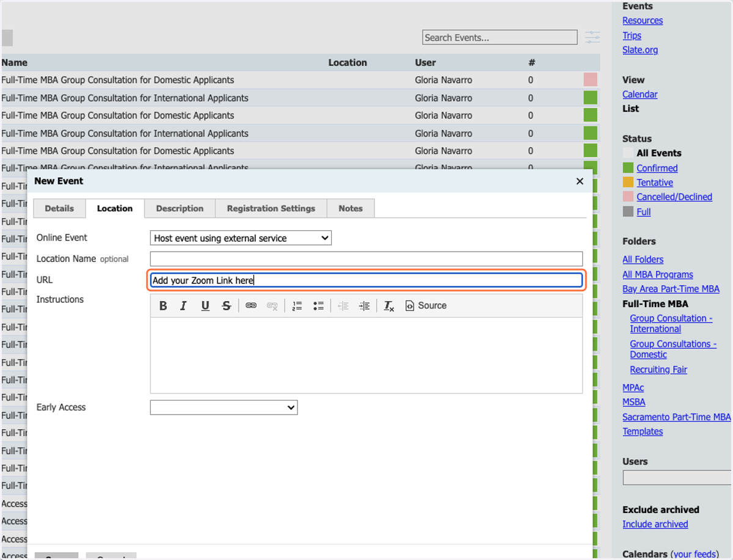This screenshot has height=560, width=733.
Task: Open Sacramento Part-Time MBA folder
Action: 676,417
